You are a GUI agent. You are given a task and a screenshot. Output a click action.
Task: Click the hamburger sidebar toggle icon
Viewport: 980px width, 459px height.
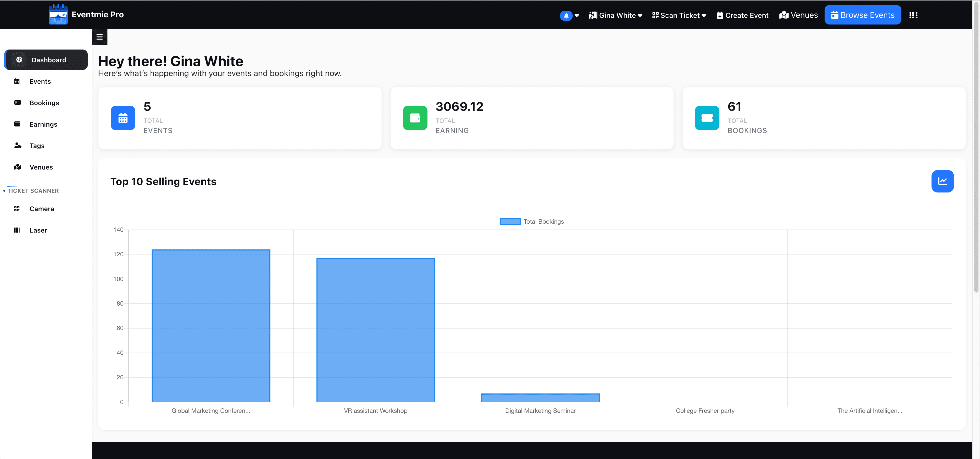tap(100, 37)
